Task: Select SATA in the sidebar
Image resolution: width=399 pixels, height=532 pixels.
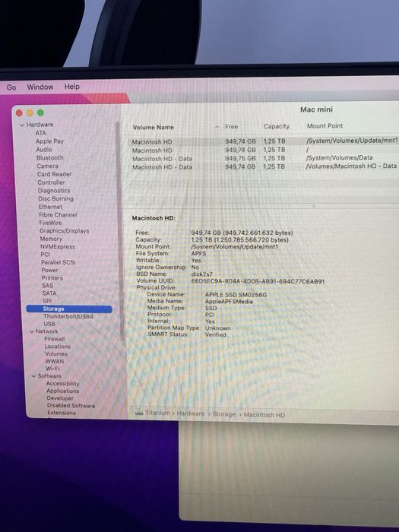Action: click(x=49, y=293)
